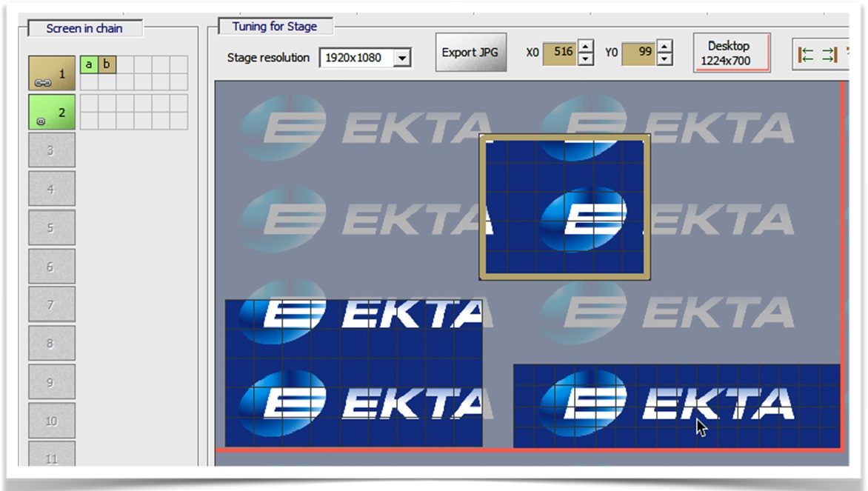
Task: Select the bottom-left blue screen on stage
Action: [x=354, y=373]
